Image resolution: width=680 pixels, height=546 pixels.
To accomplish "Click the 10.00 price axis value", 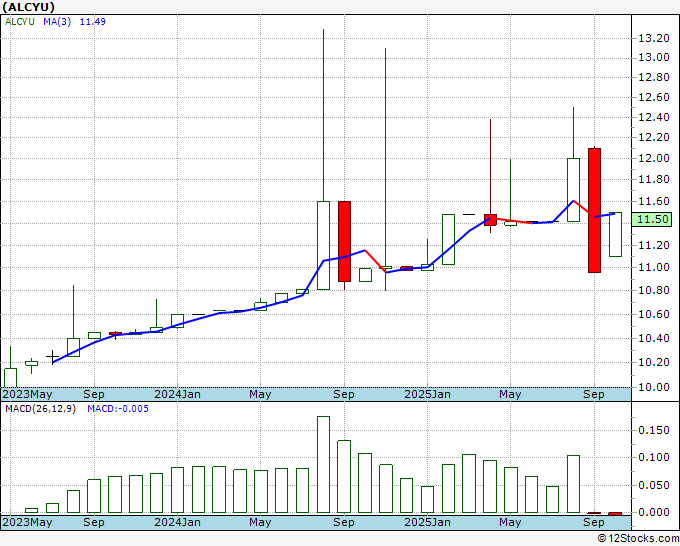I will coord(654,387).
